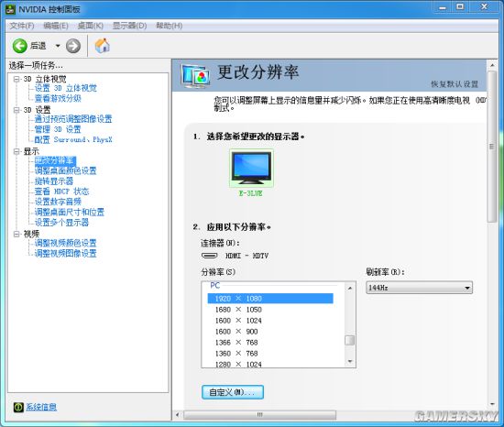Open back history dropdown arrow
This screenshot has width=504, height=427.
pyautogui.click(x=58, y=46)
